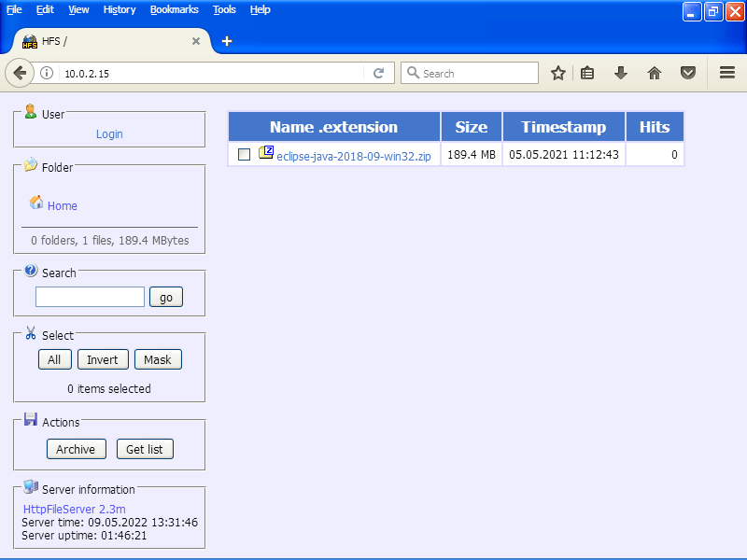
Task: Go to the browser home page icon
Action: (x=655, y=73)
